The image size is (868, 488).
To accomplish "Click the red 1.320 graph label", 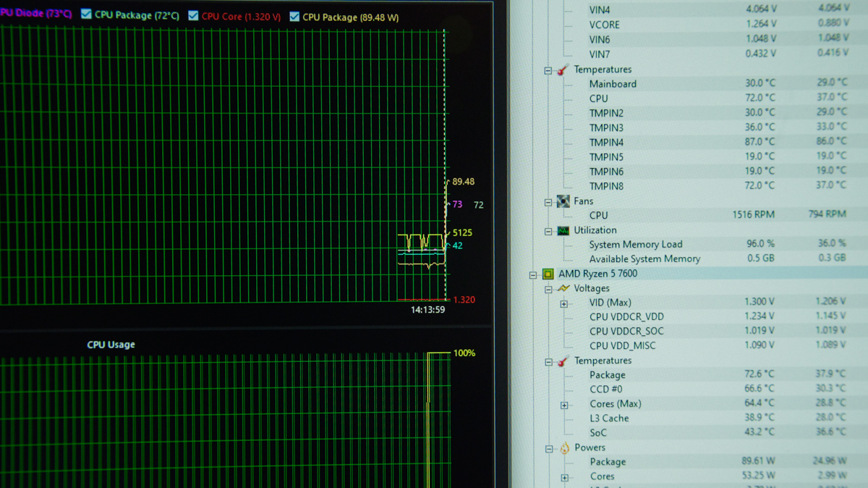I will tap(464, 300).
